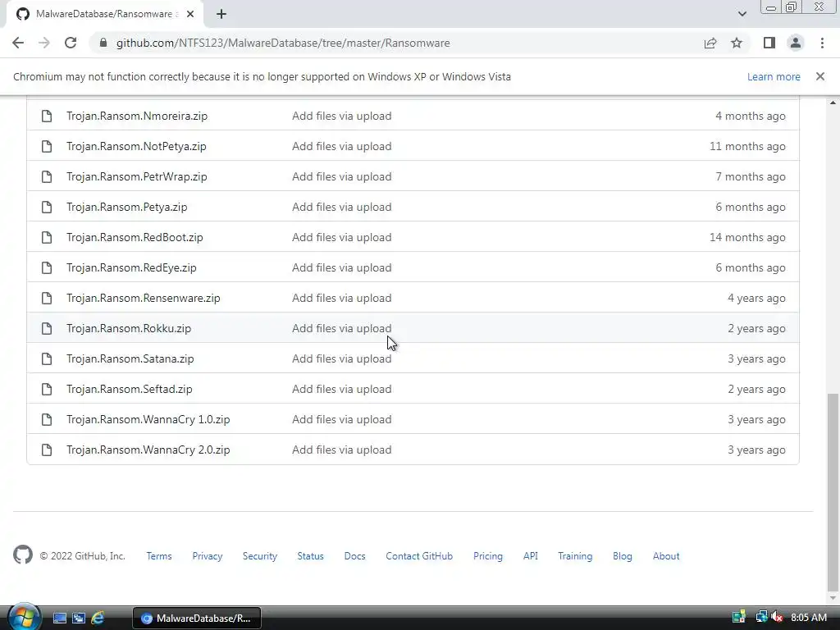Open Trojan.Ransom.RedEye.zip
840x630 pixels.
click(x=131, y=268)
